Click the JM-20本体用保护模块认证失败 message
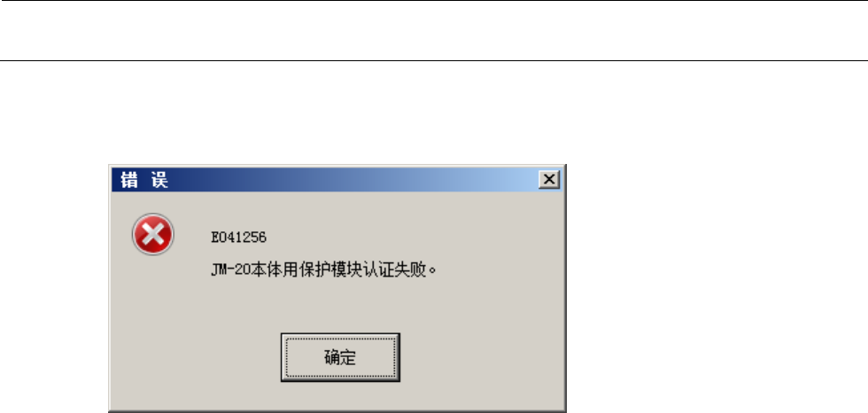Viewport: 868px width, 413px height. coord(324,269)
